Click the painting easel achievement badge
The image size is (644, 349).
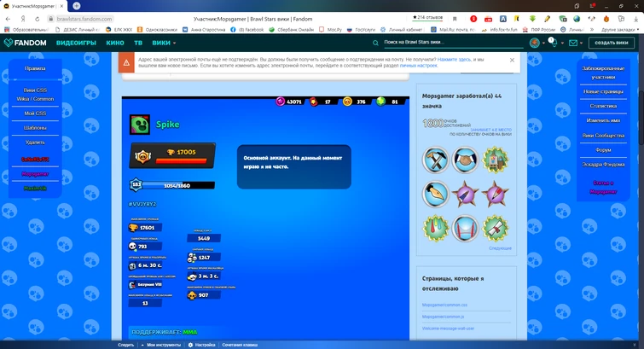click(x=496, y=160)
